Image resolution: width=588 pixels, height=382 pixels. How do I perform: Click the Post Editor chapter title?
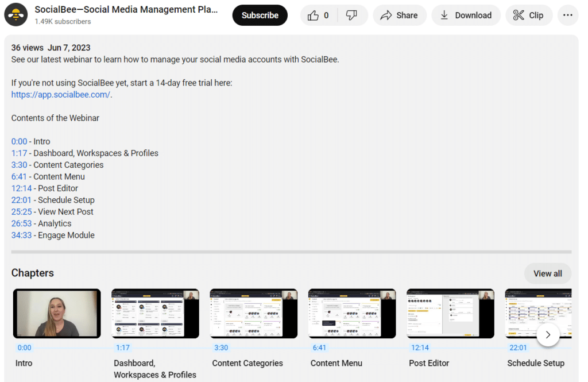[x=429, y=363]
